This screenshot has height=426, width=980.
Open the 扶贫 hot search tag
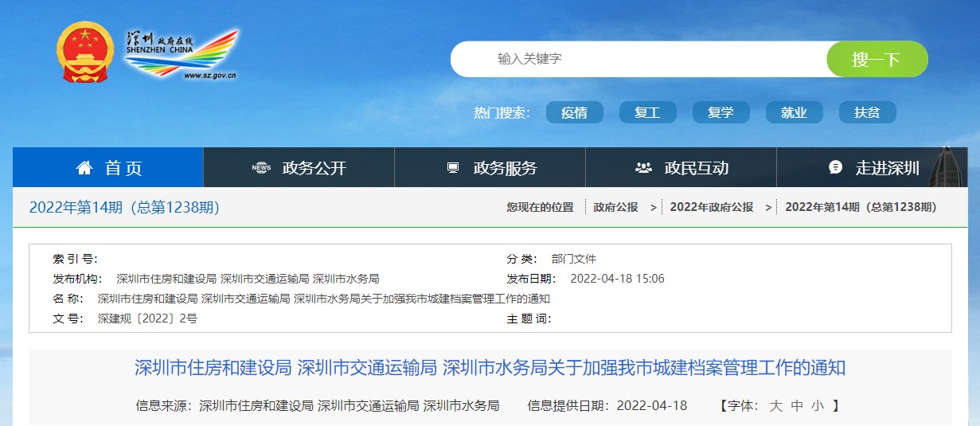coord(867,113)
